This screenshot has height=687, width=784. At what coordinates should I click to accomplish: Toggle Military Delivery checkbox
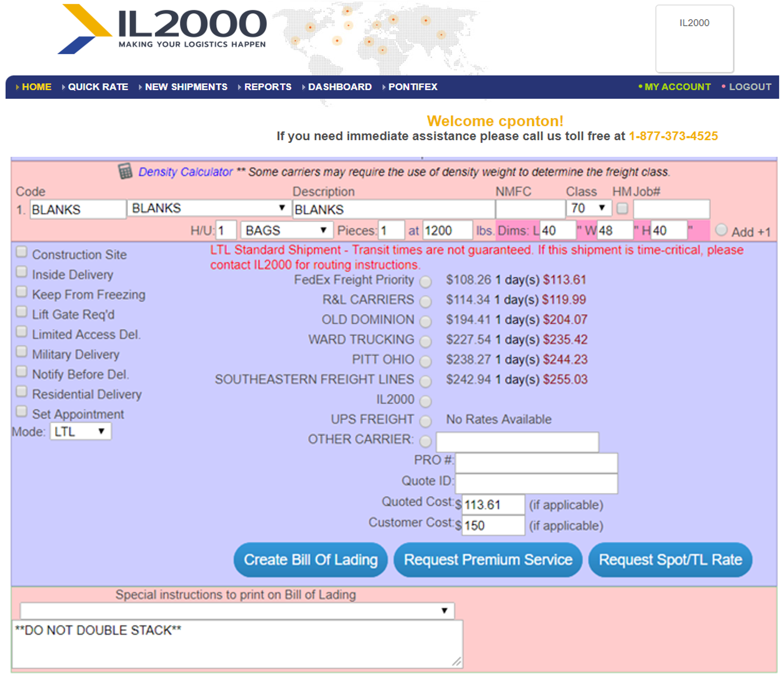coord(21,352)
